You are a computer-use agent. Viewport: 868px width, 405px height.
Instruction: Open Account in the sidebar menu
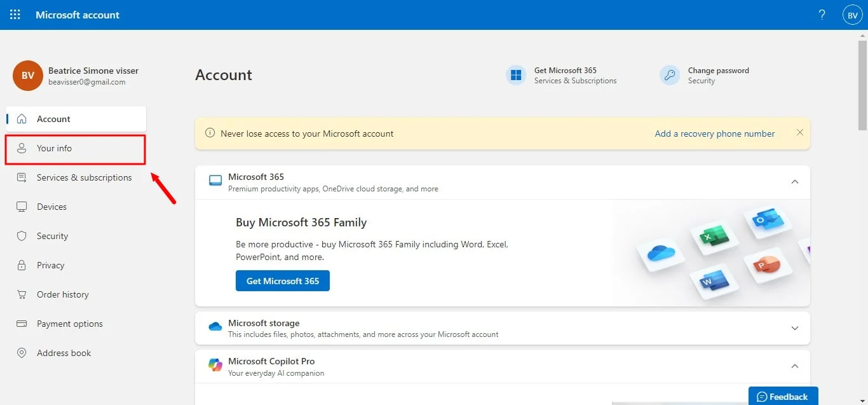tap(76, 119)
